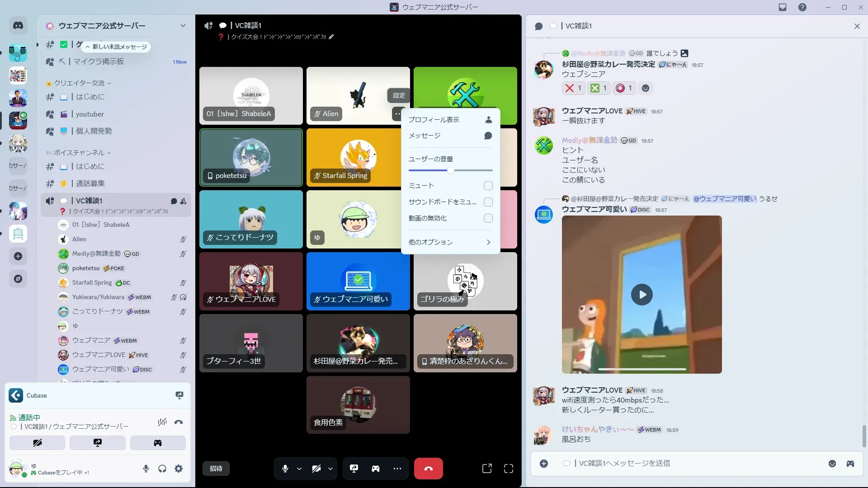Viewport: 868px width, 488px height.
Task: Adjust the ユーザーの音量 slider
Action: pos(450,171)
